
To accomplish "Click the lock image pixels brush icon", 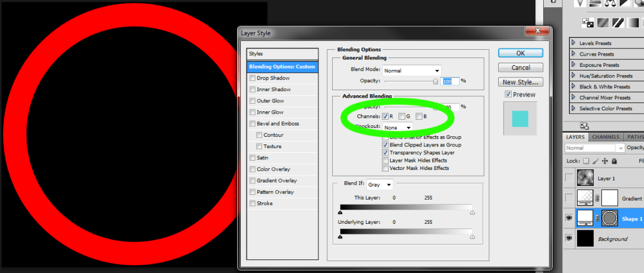I will [x=595, y=160].
